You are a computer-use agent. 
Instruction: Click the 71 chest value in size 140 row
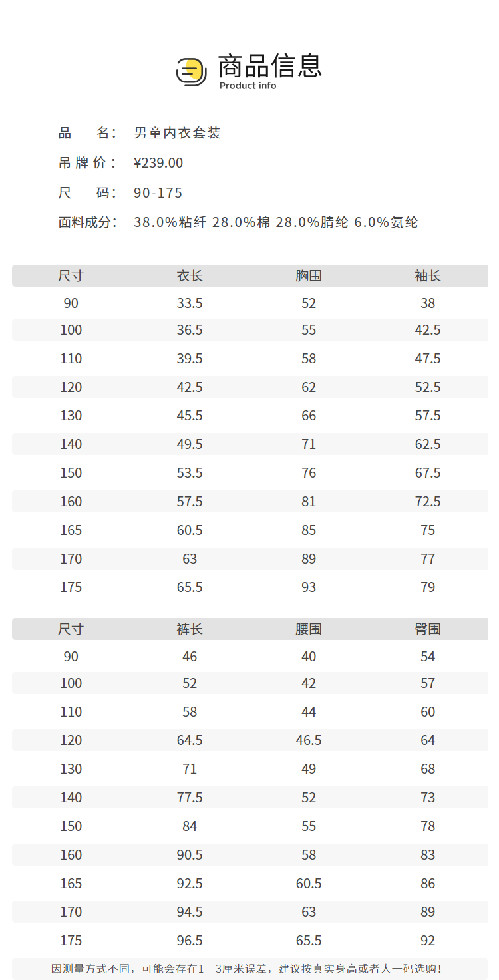pyautogui.click(x=309, y=444)
